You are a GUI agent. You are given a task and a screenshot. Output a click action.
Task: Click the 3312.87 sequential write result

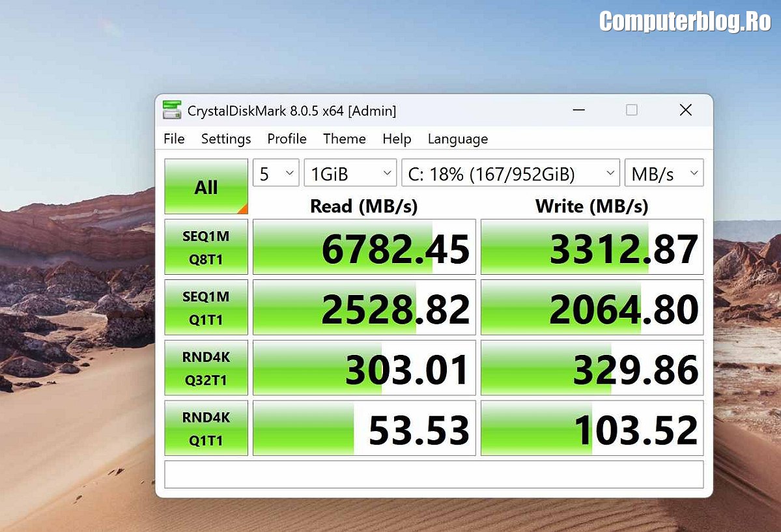tap(591, 247)
